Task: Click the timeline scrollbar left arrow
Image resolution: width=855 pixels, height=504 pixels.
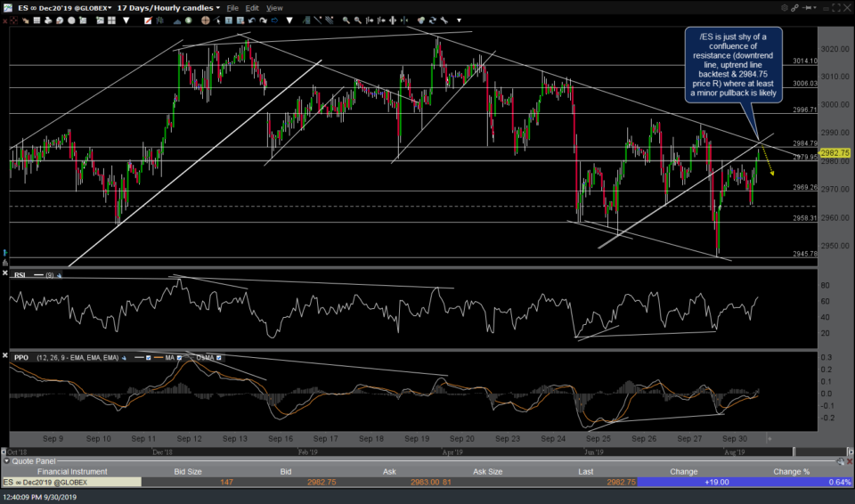Action: pos(4,451)
